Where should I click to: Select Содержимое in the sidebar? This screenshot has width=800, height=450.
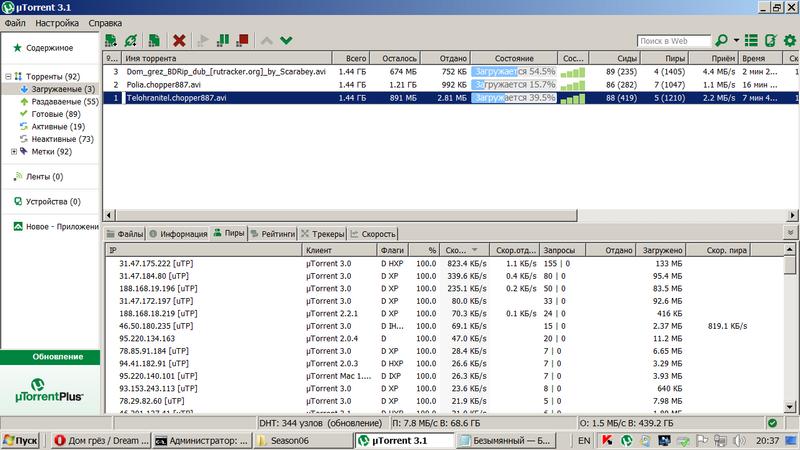(49, 48)
